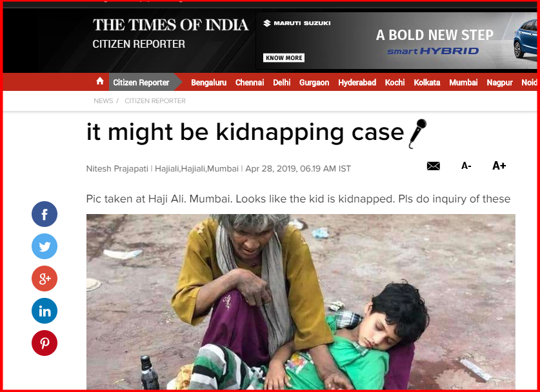Screen dimensions: 540x392
Task: Email the article using envelope icon
Action: click(434, 166)
